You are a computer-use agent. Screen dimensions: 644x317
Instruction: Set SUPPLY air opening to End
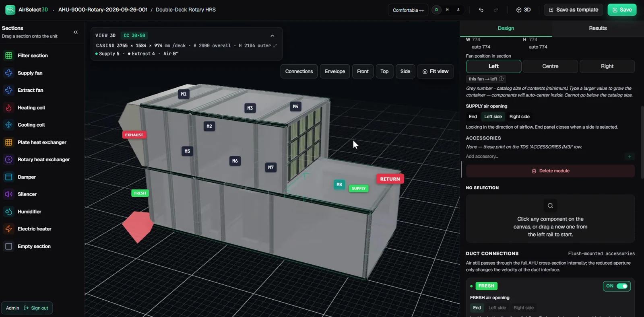coord(473,117)
